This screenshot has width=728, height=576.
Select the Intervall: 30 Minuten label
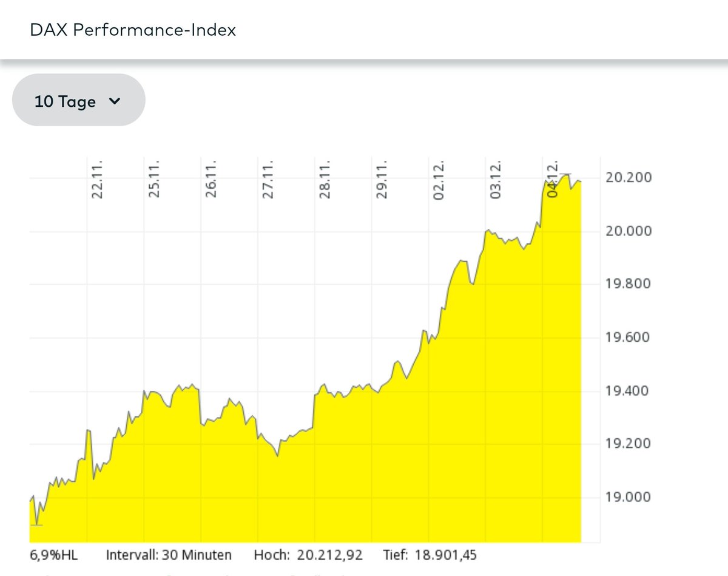click(169, 554)
